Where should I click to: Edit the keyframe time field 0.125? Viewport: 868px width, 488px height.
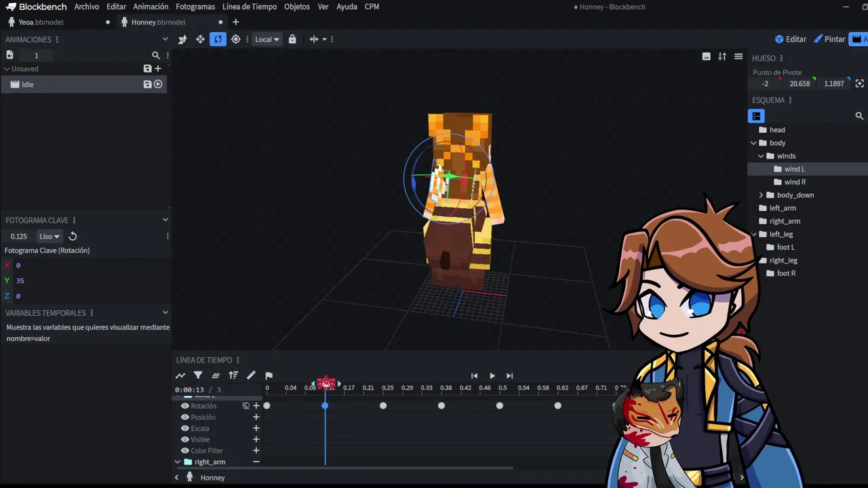(19, 237)
